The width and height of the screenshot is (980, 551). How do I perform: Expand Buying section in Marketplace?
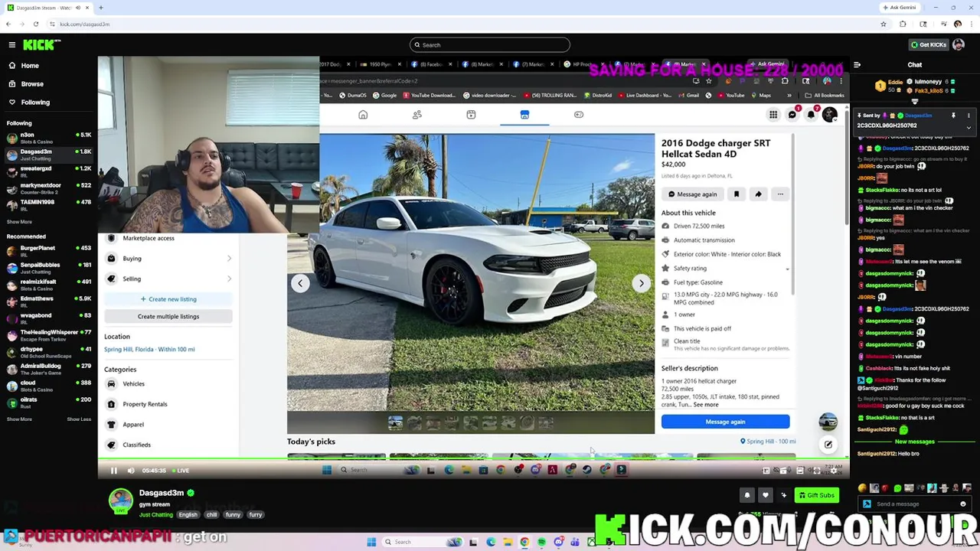[x=168, y=259]
